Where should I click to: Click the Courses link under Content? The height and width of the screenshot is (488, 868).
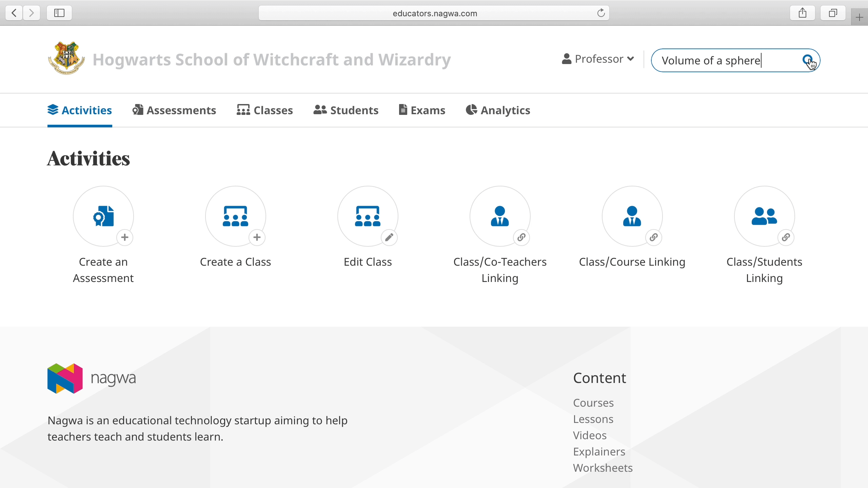[593, 403]
